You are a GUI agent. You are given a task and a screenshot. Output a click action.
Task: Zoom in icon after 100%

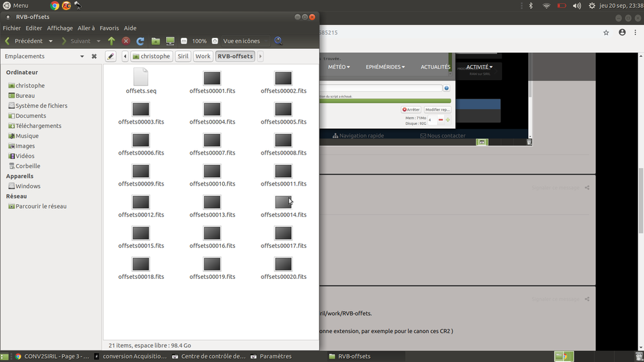pos(215,41)
